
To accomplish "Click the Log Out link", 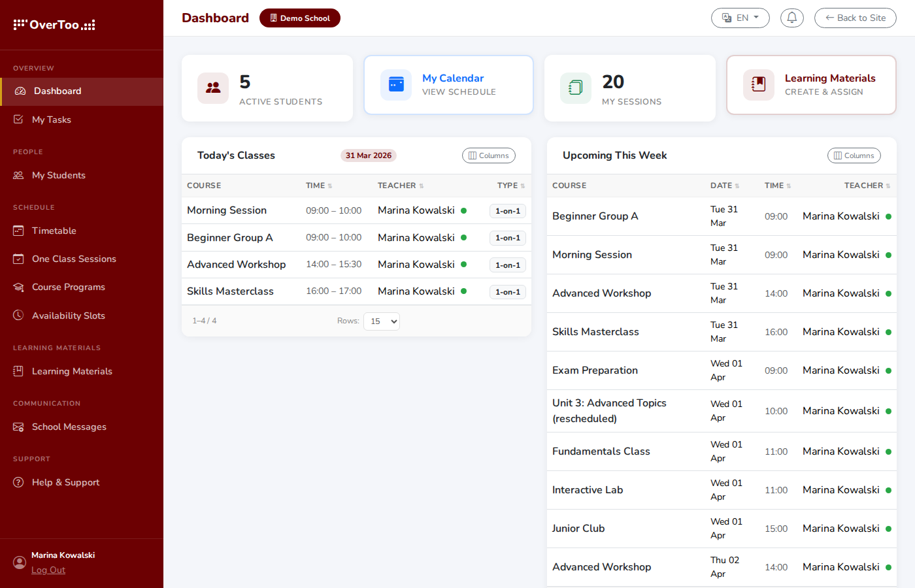I will click(x=48, y=570).
